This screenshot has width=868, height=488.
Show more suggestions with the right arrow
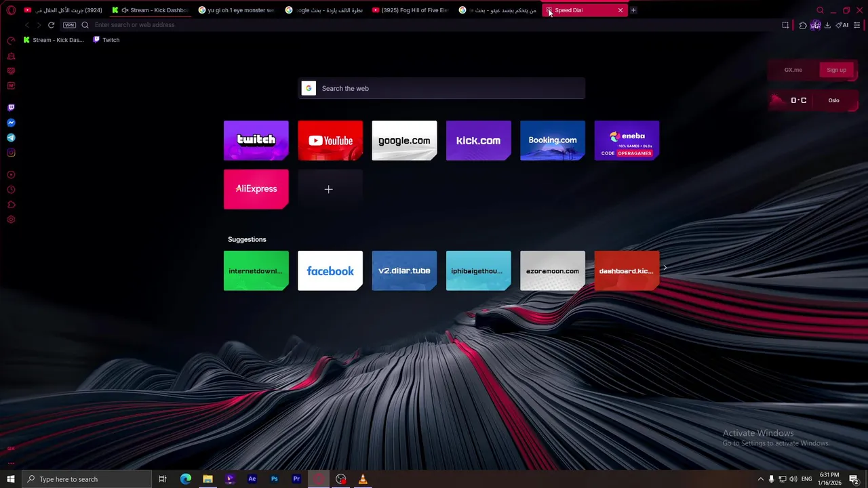tap(665, 268)
